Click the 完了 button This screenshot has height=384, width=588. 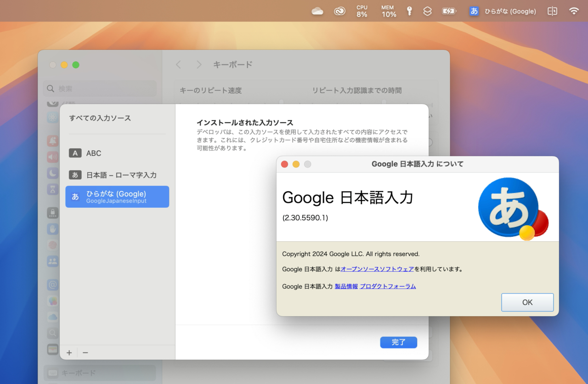pos(399,342)
